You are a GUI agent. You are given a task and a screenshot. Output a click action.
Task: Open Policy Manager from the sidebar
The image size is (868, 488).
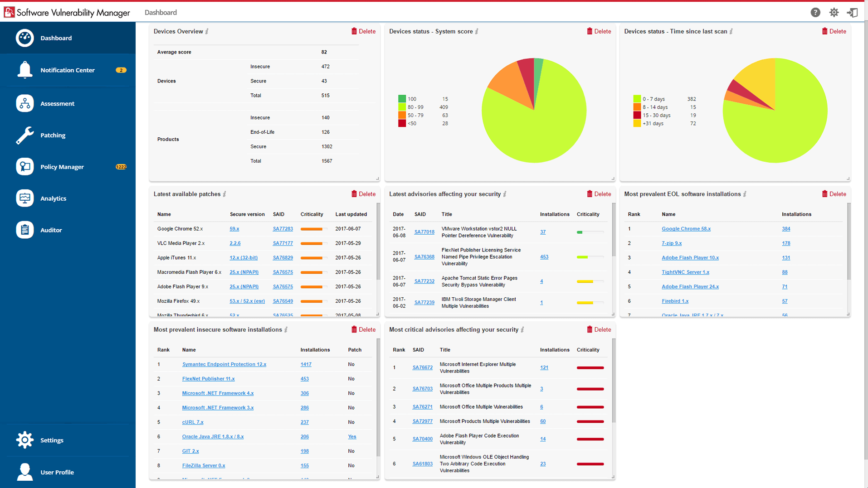click(62, 167)
